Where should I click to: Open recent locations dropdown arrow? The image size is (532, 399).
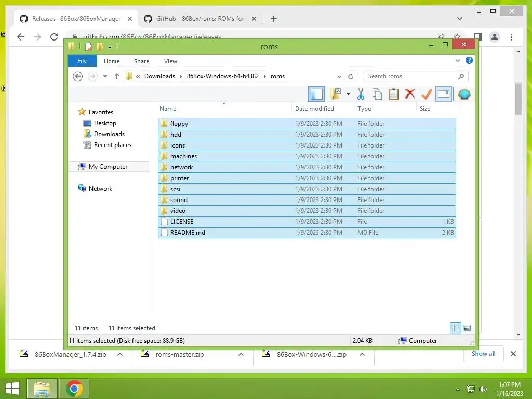[x=105, y=76]
